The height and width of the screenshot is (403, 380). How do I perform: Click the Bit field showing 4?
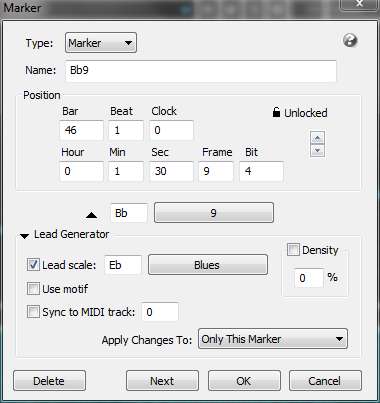coord(261,171)
